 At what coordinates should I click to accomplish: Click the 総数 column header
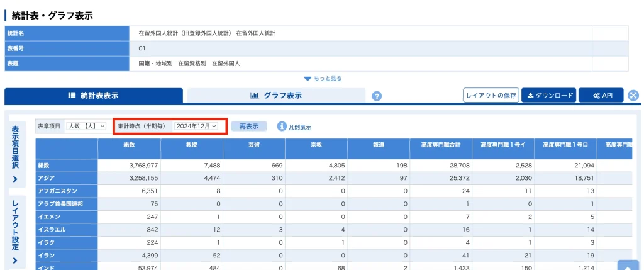129,146
